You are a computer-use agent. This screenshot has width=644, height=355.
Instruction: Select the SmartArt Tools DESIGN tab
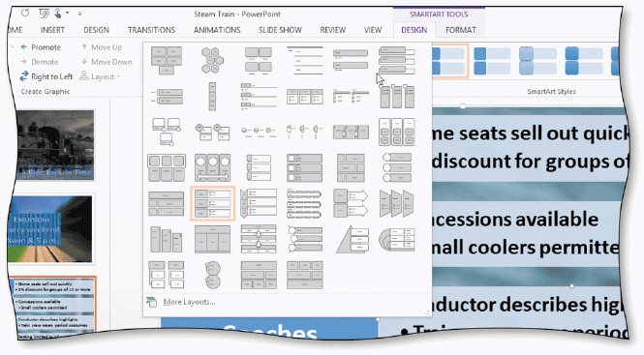pos(414,30)
